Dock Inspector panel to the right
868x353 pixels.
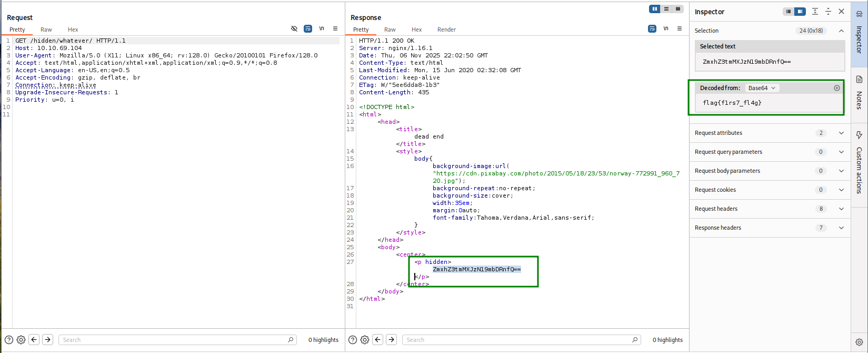[x=800, y=12]
